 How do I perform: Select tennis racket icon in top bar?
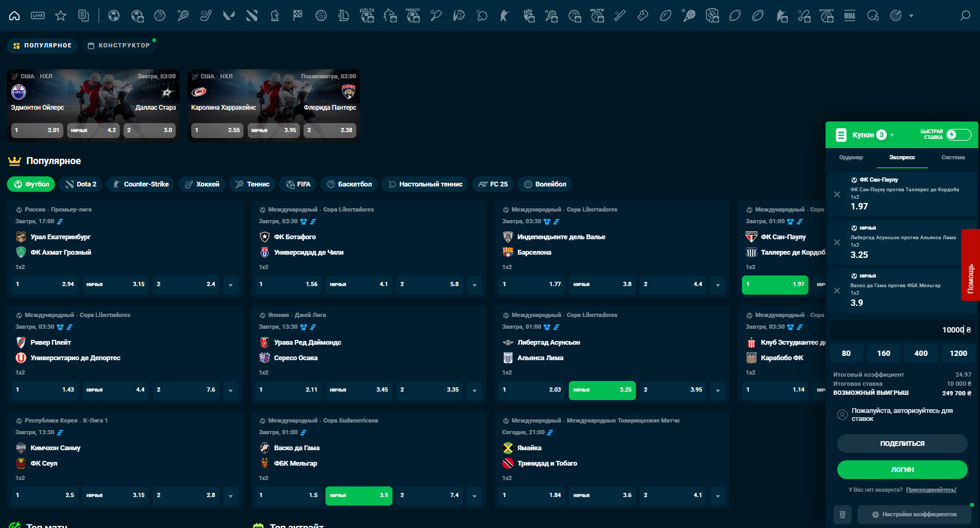[183, 15]
